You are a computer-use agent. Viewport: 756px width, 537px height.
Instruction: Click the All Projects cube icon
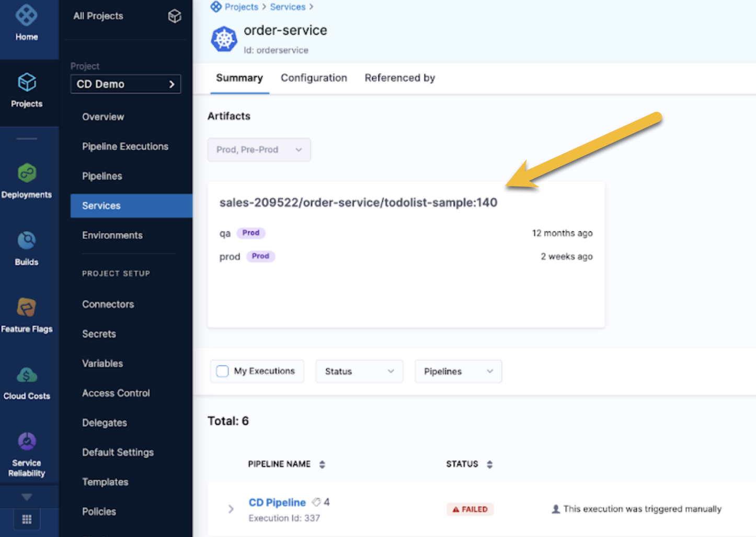pyautogui.click(x=174, y=16)
